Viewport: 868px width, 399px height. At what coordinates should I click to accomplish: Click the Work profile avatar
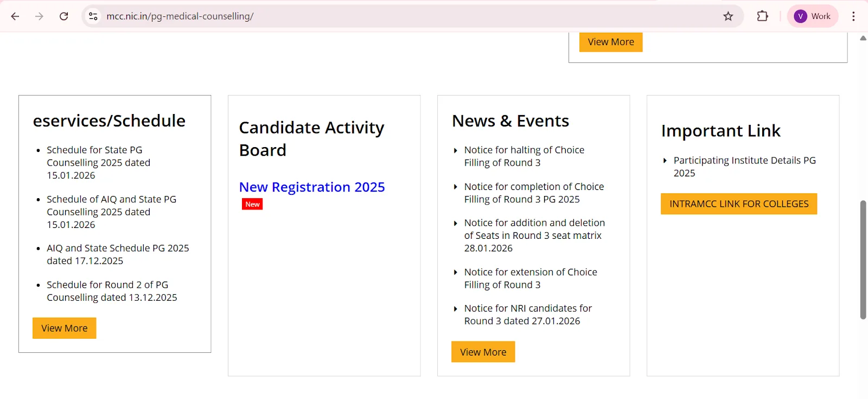pyautogui.click(x=812, y=16)
